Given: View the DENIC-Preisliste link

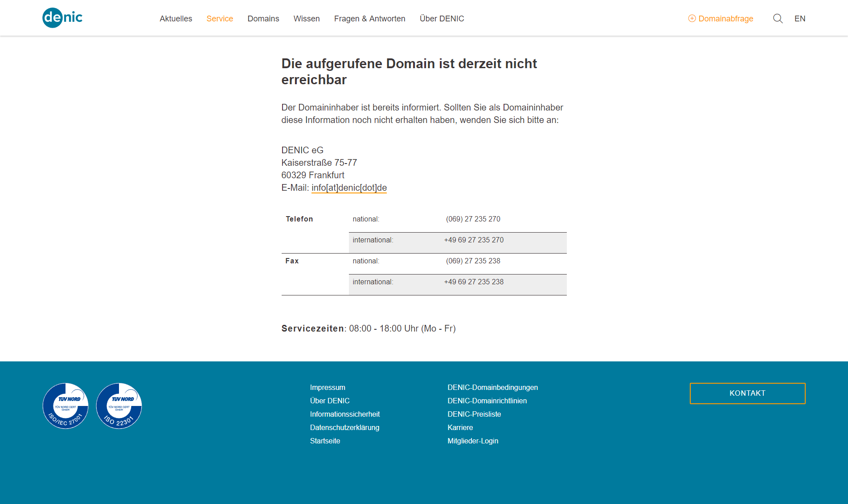Looking at the screenshot, I should (x=474, y=414).
